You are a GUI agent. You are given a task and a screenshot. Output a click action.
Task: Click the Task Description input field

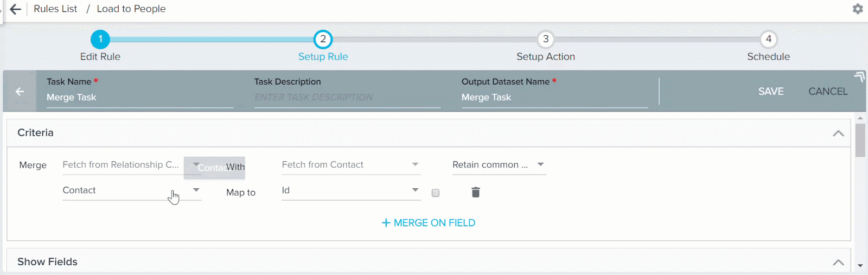pyautogui.click(x=347, y=98)
